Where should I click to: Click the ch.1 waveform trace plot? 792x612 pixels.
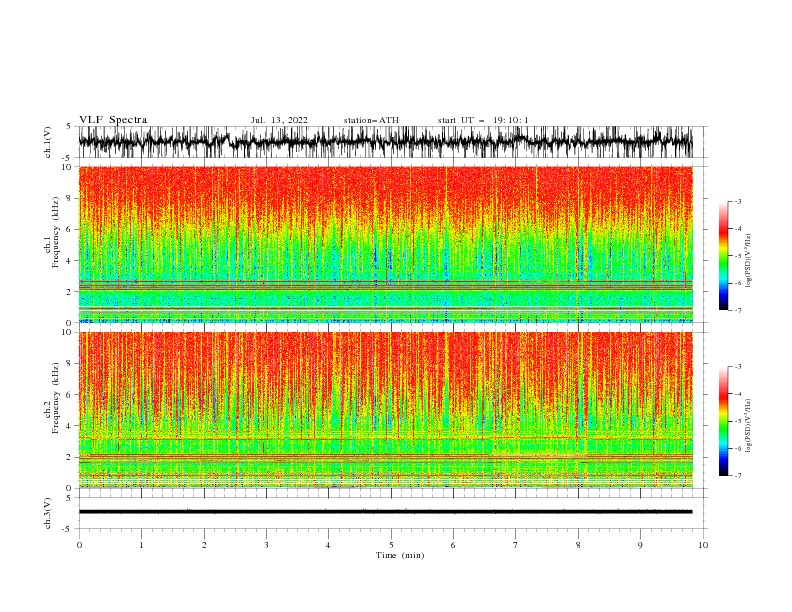(385, 142)
